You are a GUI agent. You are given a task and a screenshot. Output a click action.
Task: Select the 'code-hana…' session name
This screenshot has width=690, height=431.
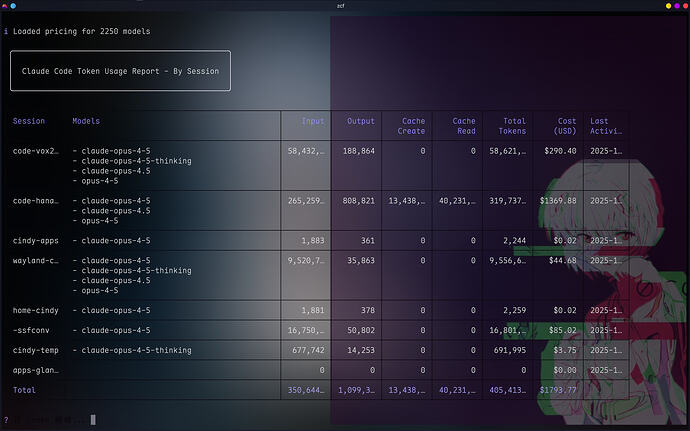(x=36, y=200)
